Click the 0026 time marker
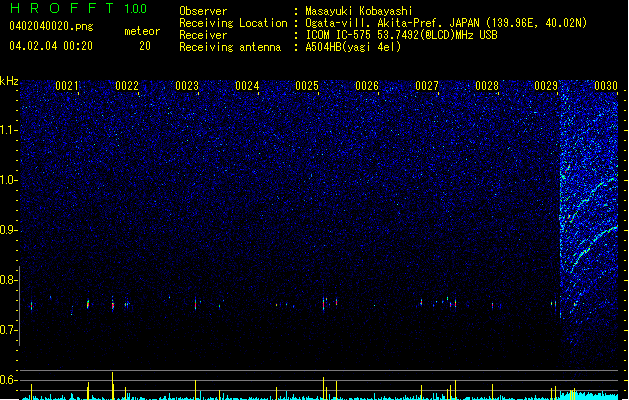This screenshot has height=400, width=629. 367,86
